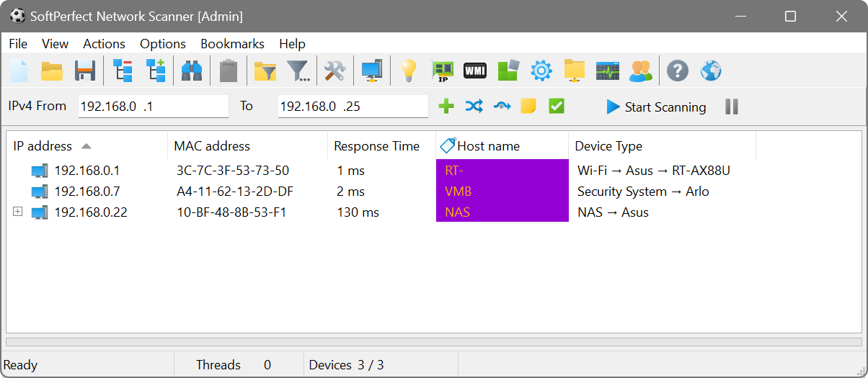This screenshot has height=378, width=868.
Task: Apply the folder filter icon
Action: click(x=265, y=71)
